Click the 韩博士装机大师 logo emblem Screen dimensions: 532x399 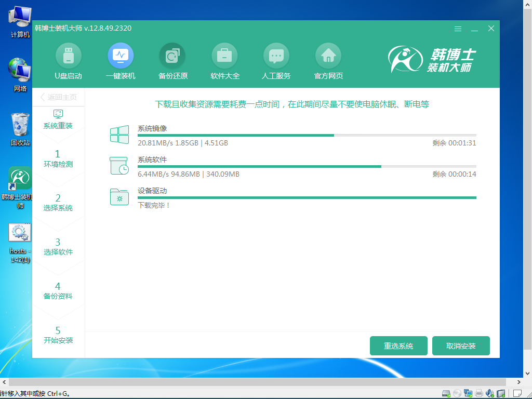[405, 59]
